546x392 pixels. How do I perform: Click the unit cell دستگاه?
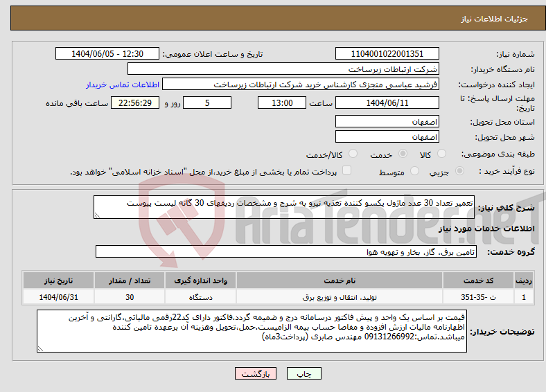(x=200, y=297)
